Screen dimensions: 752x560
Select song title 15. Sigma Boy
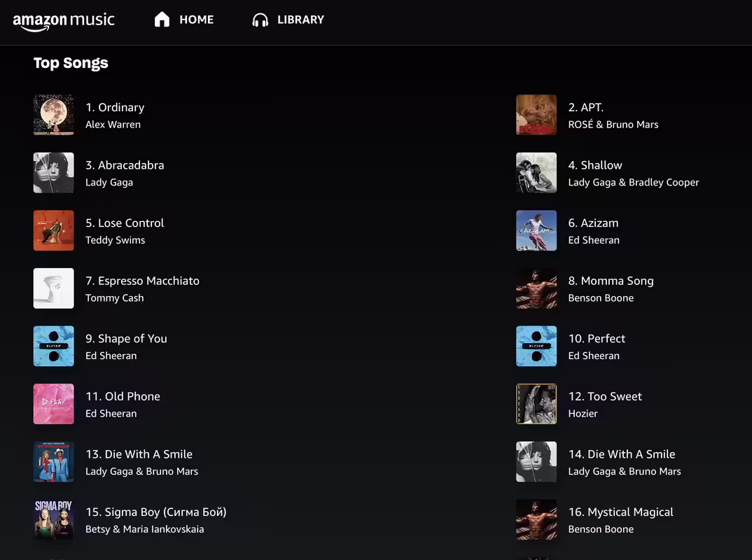[x=156, y=512]
